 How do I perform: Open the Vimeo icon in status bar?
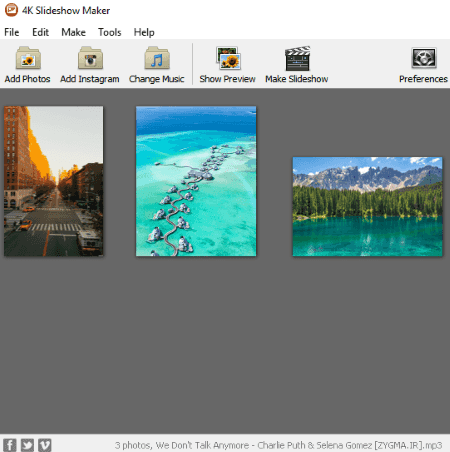point(44,445)
